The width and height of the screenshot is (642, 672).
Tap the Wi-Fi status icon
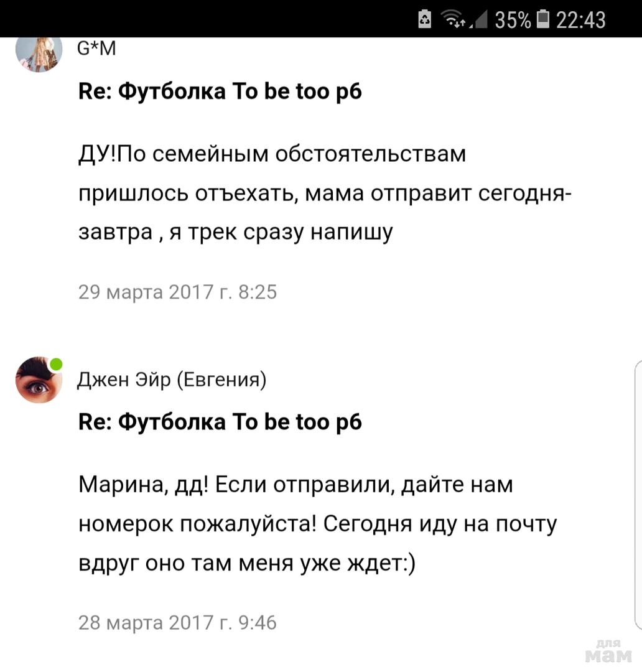pos(454,19)
